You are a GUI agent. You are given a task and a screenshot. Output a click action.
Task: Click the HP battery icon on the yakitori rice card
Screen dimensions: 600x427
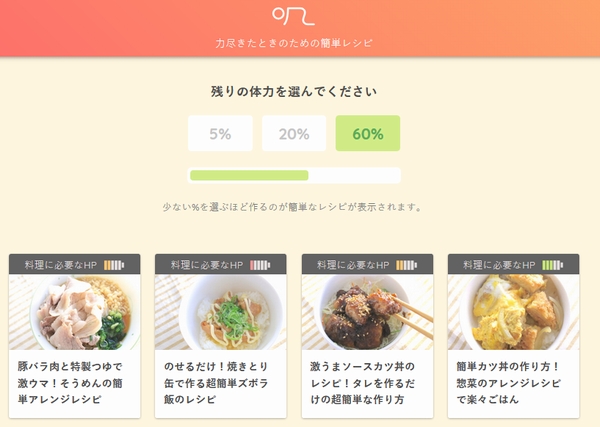(x=260, y=265)
